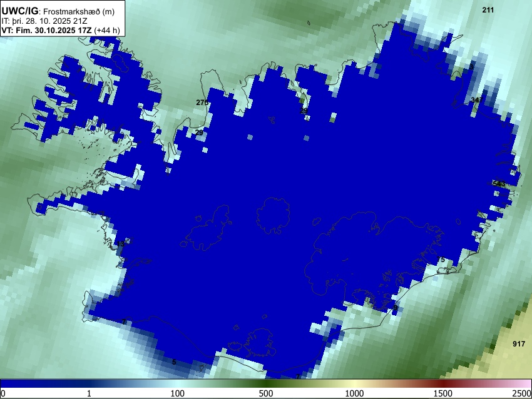Screen dimensions: 532x399
Task: Click the color scale label '500'
Action: coord(265,393)
